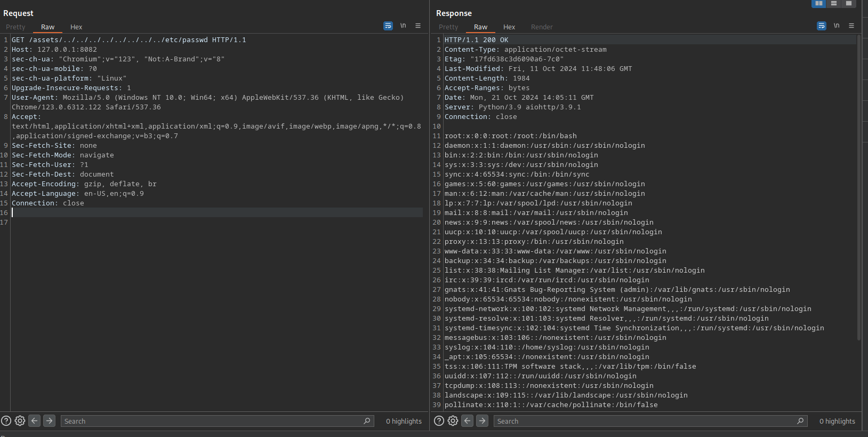
Task: Select the Request Hex tab
Action: pos(76,27)
